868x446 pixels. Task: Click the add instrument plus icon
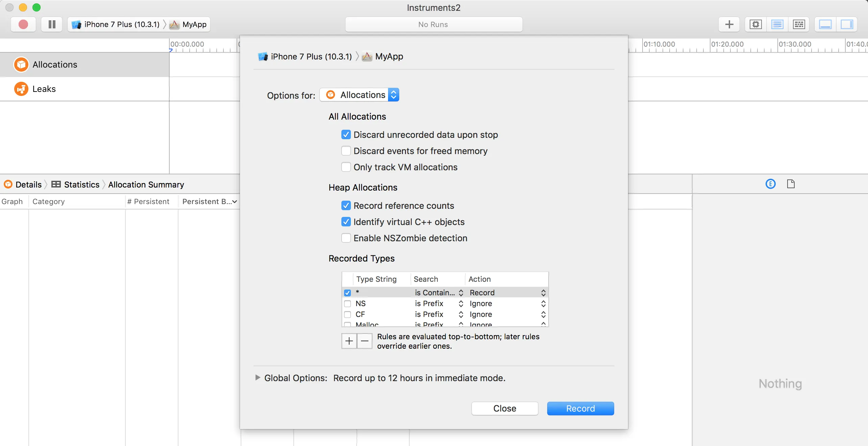729,24
